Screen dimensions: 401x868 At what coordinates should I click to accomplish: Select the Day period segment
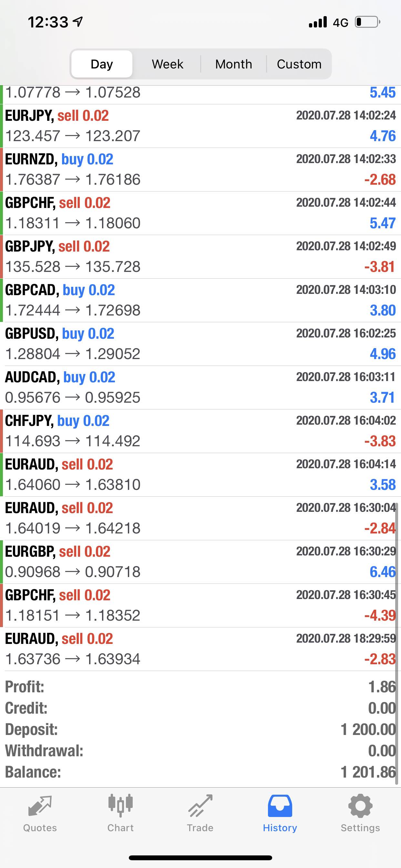(102, 64)
